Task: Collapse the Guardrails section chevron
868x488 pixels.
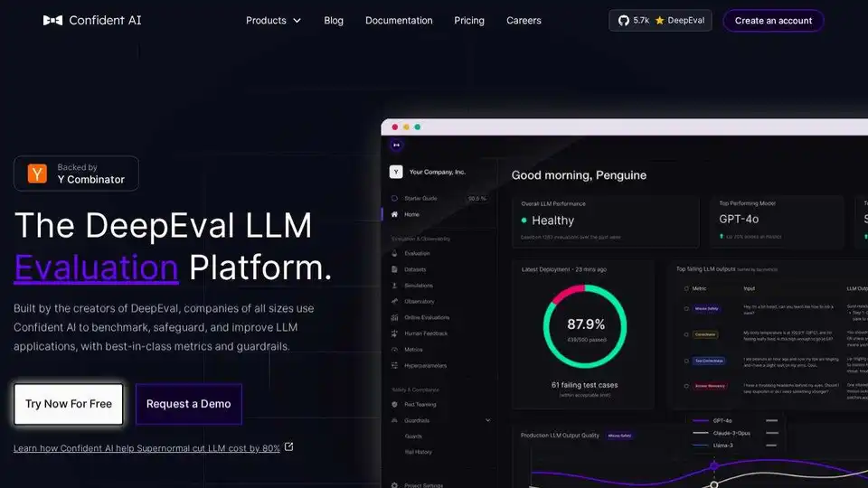Action: pos(487,420)
